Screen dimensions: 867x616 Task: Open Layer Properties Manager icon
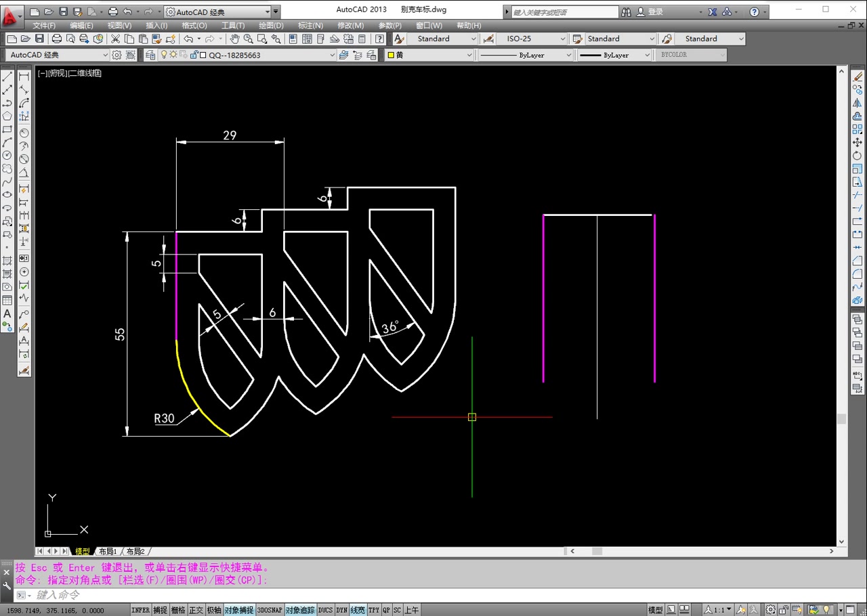click(x=150, y=55)
